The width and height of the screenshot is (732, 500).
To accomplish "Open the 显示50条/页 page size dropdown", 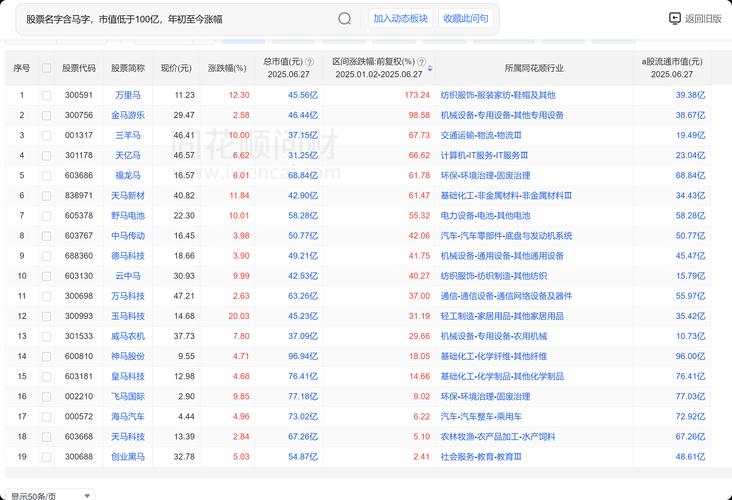I will pos(50,495).
